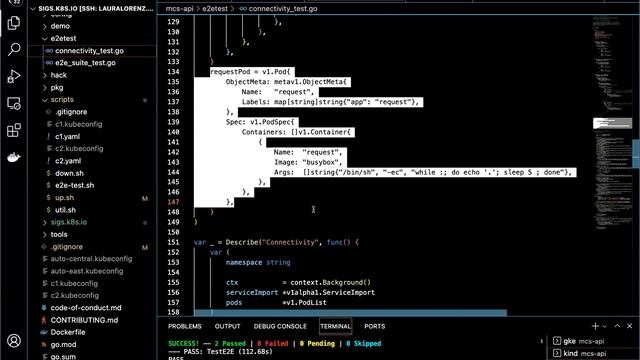Open the Extensions view
640x360 pixels.
[x=14, y=130]
